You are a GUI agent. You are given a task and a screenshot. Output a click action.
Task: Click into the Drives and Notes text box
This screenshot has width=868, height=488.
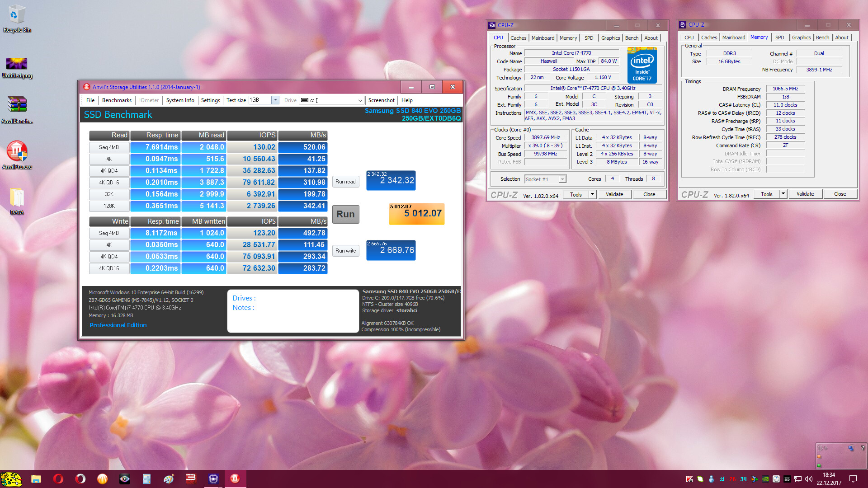click(x=293, y=311)
